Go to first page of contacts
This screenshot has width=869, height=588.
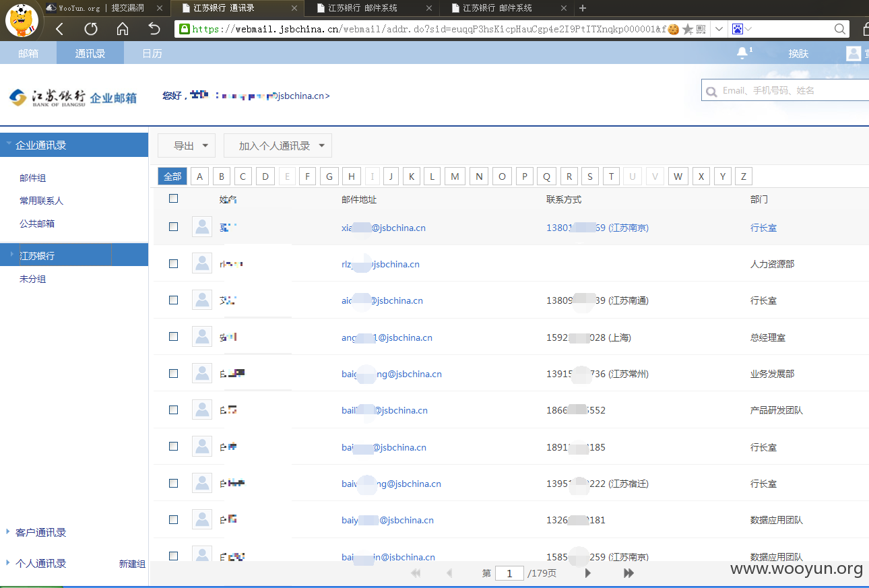coord(416,573)
